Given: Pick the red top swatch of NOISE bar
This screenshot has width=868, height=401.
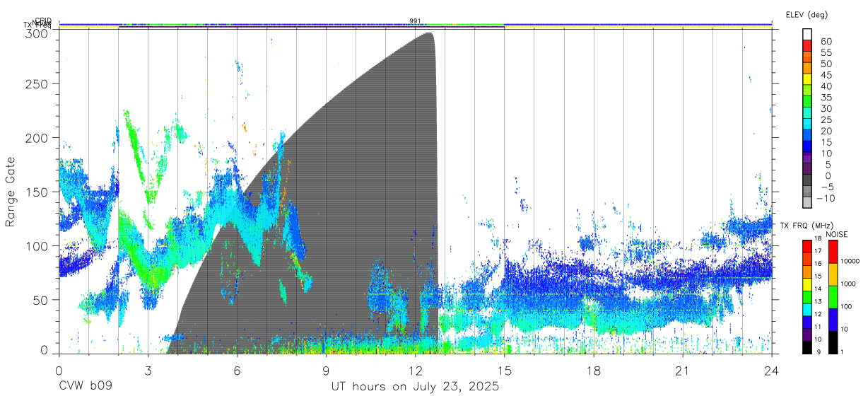Looking at the screenshot, I should click(832, 252).
